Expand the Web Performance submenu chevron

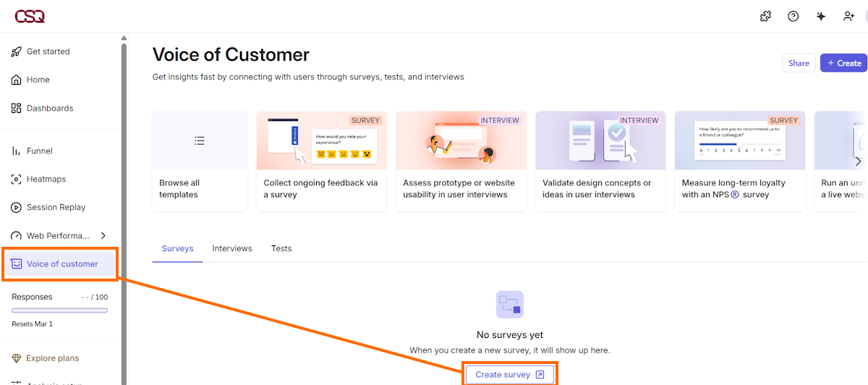[x=103, y=235]
